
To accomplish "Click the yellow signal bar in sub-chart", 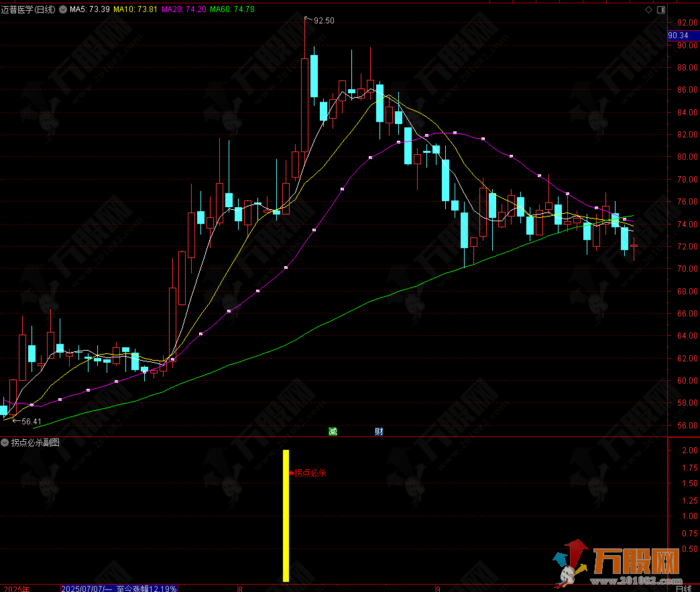I will 286,515.
